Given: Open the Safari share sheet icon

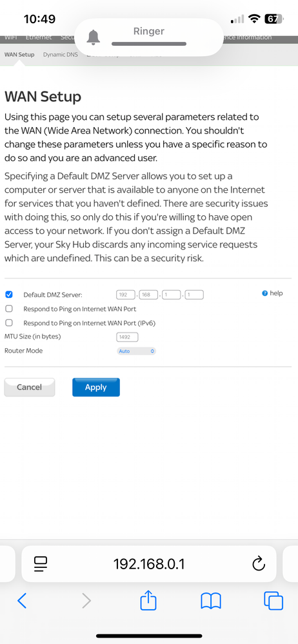Looking at the screenshot, I should tap(148, 600).
